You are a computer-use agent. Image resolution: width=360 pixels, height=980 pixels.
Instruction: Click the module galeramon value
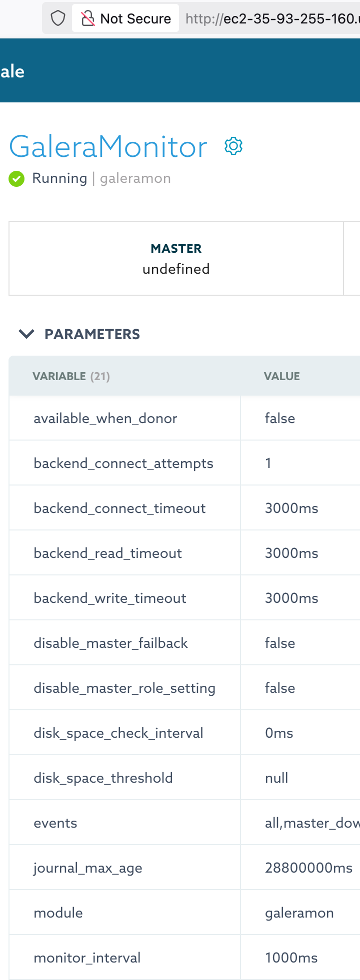click(x=299, y=913)
